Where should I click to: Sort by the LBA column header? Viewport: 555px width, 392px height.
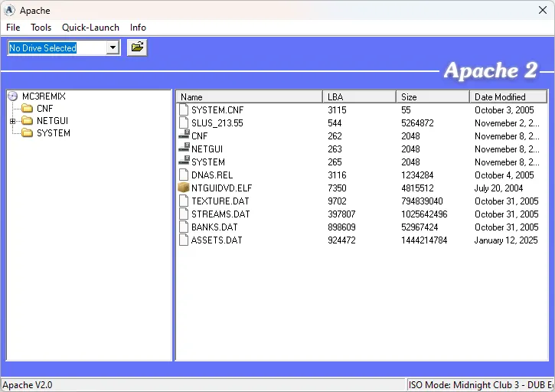coord(359,96)
